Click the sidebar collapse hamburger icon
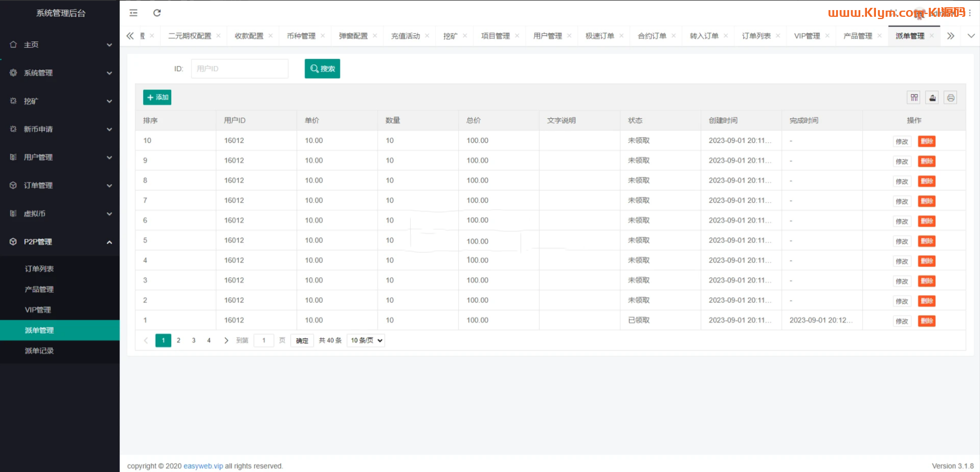 [133, 13]
